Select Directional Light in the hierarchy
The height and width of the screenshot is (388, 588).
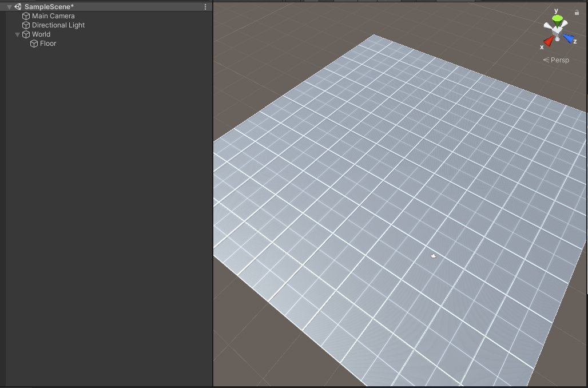58,25
